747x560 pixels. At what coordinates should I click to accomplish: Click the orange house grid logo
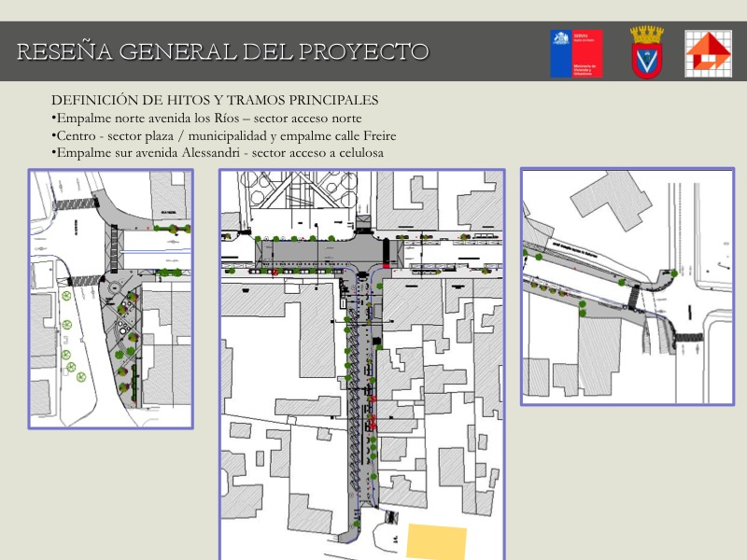(x=709, y=53)
